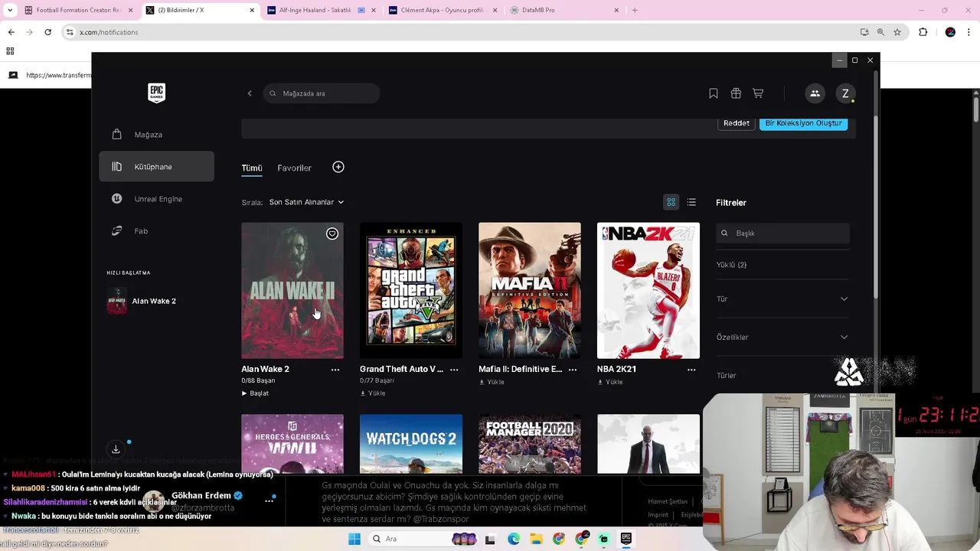Open the wishlist bookmark icon
Image resolution: width=980 pixels, height=551 pixels.
pyautogui.click(x=714, y=93)
